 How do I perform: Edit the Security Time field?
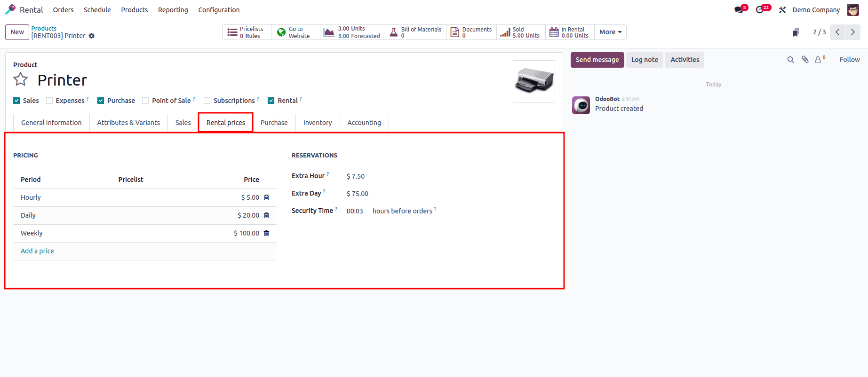[355, 211]
